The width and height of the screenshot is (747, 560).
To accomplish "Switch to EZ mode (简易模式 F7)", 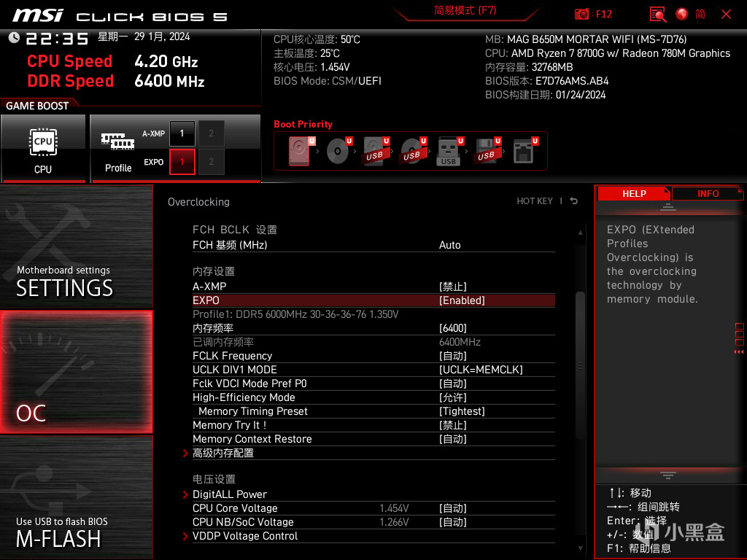I will 465,10.
